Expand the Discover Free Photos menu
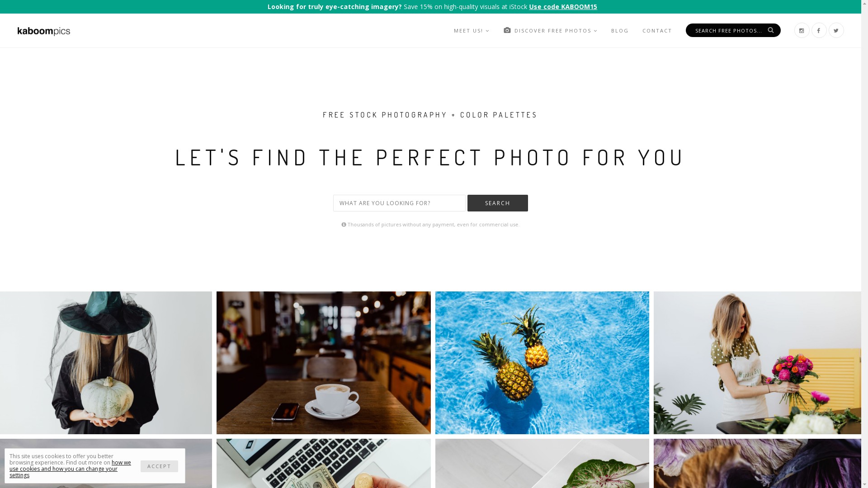Viewport: 868px width, 488px height. coord(556,31)
